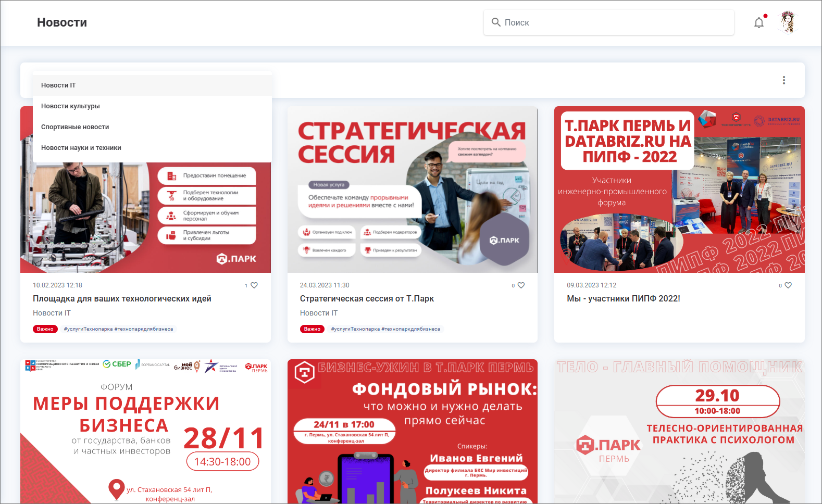822x504 pixels.
Task: Click 'Новости IT' label under Стратегическая сессия
Action: click(x=318, y=313)
